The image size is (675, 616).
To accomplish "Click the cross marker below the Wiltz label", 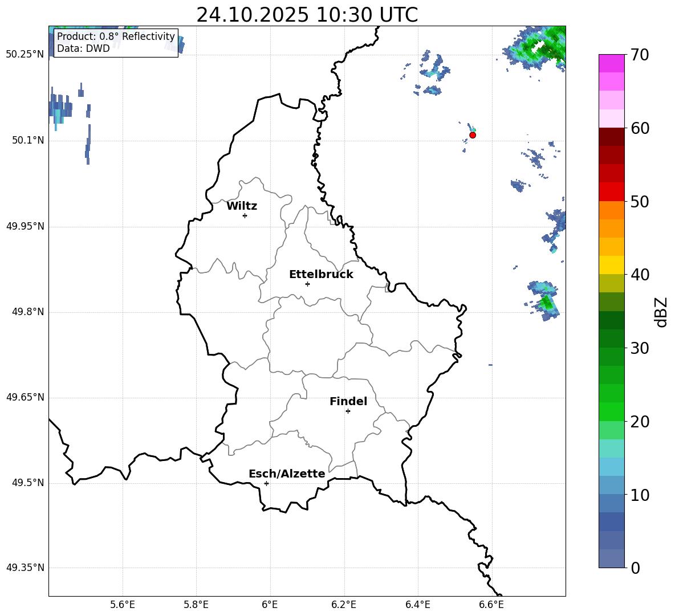I will tap(245, 215).
